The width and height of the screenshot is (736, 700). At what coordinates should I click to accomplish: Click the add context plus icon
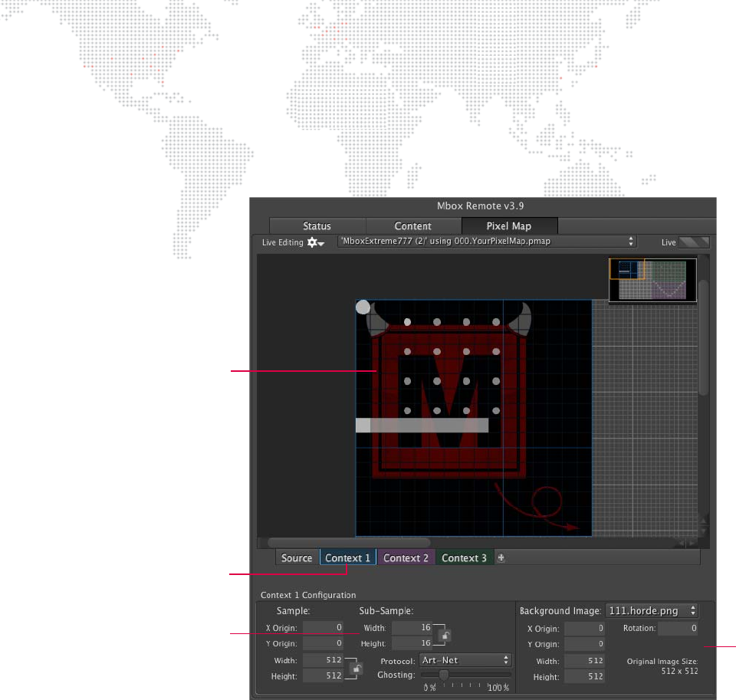click(501, 558)
